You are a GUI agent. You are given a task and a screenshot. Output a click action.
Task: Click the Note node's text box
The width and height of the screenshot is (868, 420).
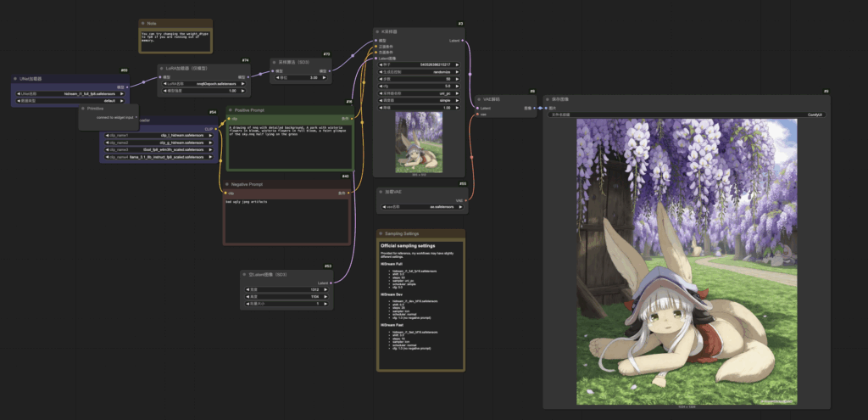click(x=175, y=41)
